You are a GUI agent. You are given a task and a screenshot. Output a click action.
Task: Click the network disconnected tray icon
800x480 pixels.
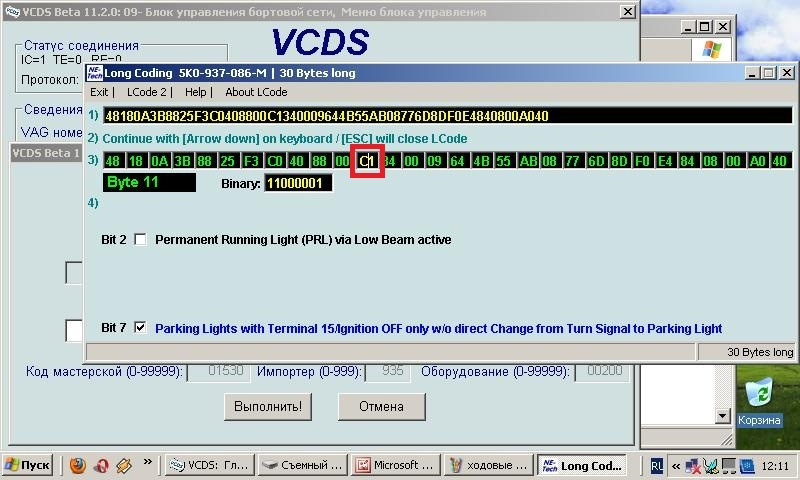coord(693,466)
